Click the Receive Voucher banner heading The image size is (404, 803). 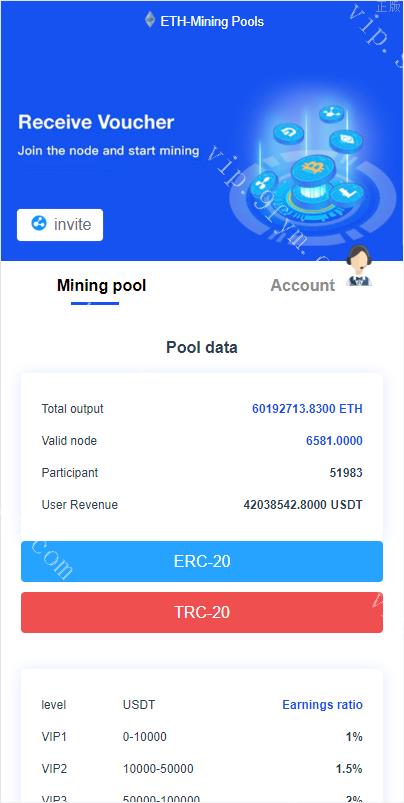(x=96, y=122)
